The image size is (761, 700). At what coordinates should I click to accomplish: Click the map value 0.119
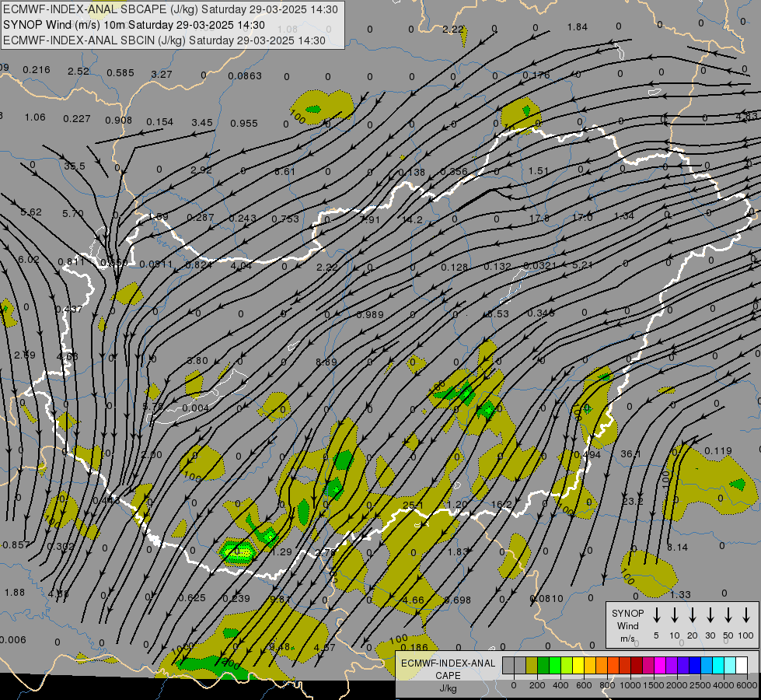click(x=717, y=451)
